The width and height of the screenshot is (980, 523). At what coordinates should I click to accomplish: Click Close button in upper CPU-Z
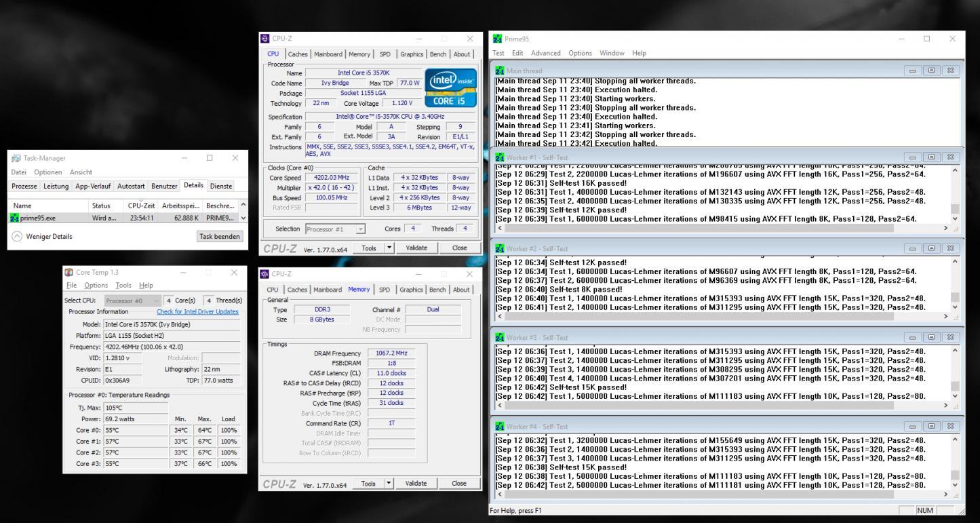459,248
